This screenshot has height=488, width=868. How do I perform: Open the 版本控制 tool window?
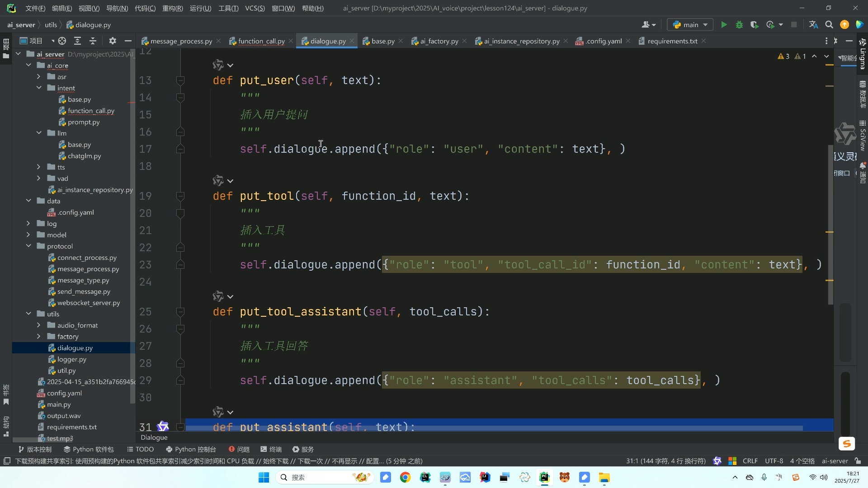click(x=35, y=449)
